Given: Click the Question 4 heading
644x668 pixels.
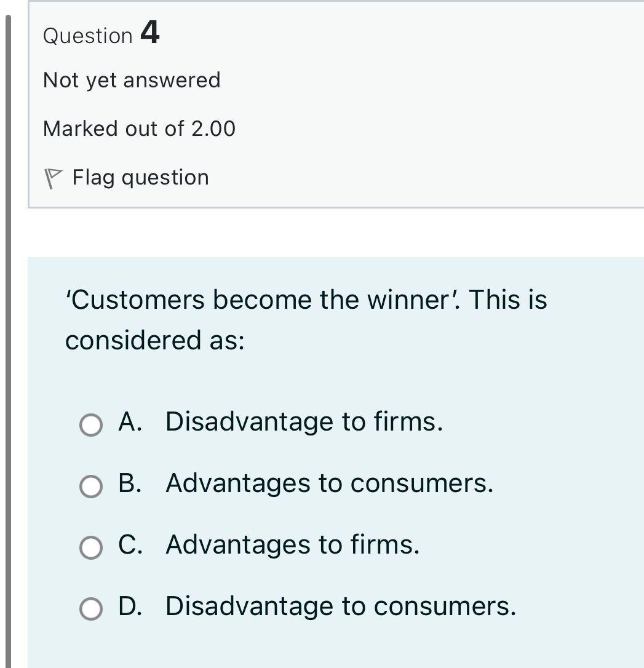Looking at the screenshot, I should pos(101,35).
